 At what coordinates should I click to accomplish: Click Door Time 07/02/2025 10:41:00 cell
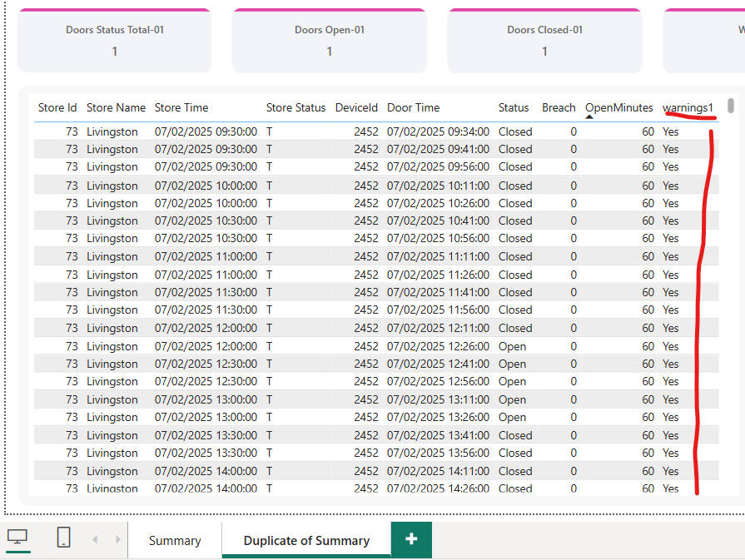pyautogui.click(x=438, y=221)
